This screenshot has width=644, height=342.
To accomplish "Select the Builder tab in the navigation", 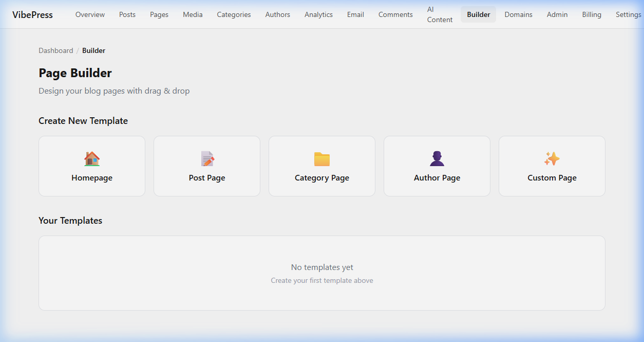I will 478,14.
